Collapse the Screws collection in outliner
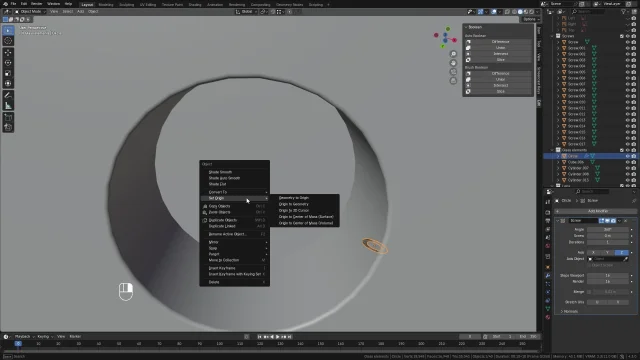The width and height of the screenshot is (640, 360). click(x=552, y=36)
